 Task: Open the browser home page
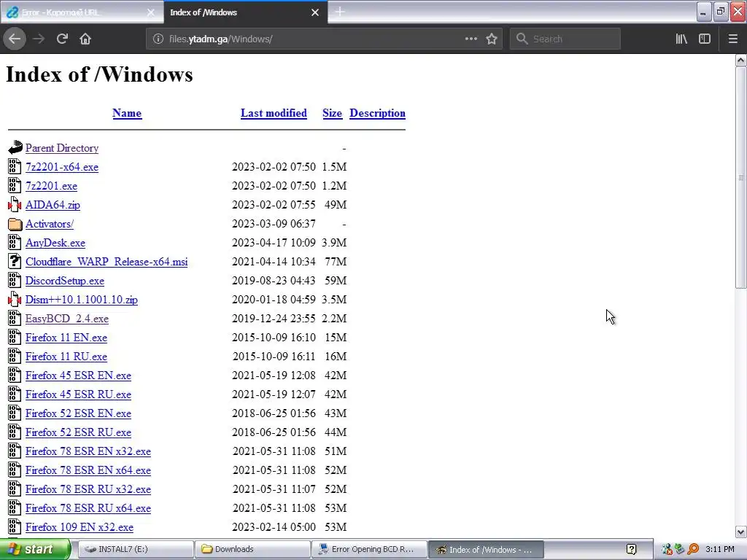pyautogui.click(x=85, y=39)
